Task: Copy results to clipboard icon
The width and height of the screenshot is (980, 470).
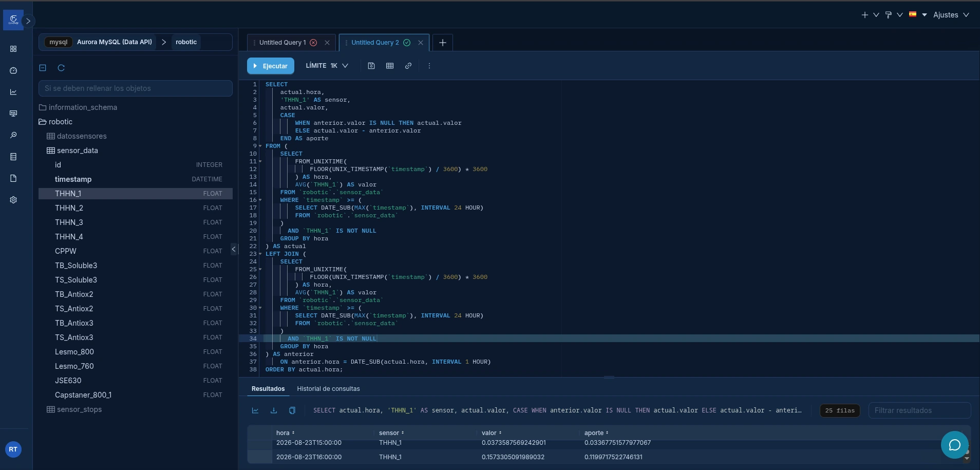Action: point(292,410)
